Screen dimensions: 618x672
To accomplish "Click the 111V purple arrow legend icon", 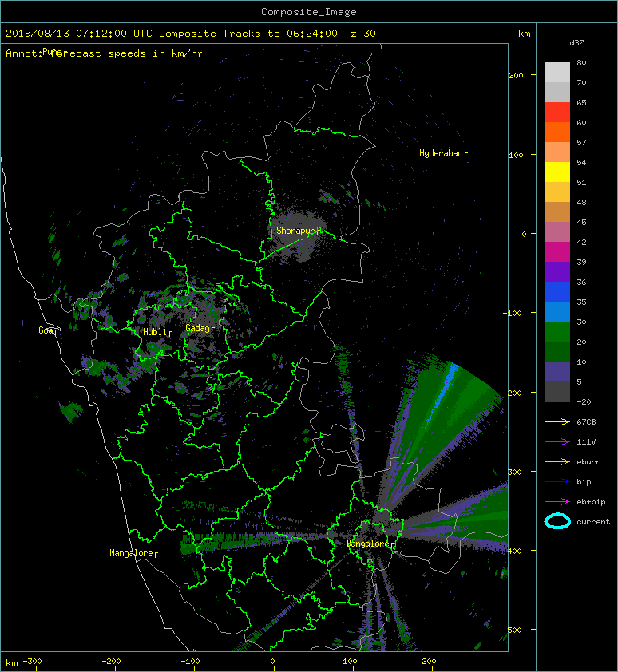I will 557,442.
